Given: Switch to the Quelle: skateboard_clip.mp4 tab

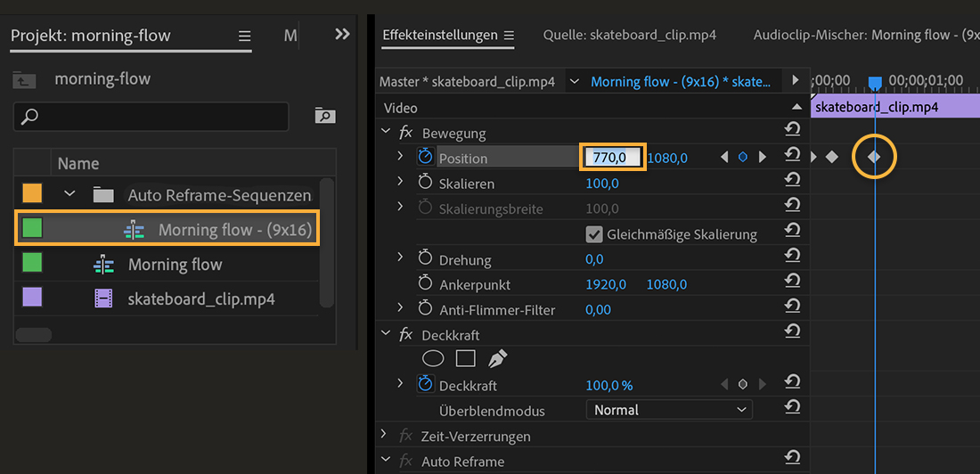Looking at the screenshot, I should (x=629, y=36).
